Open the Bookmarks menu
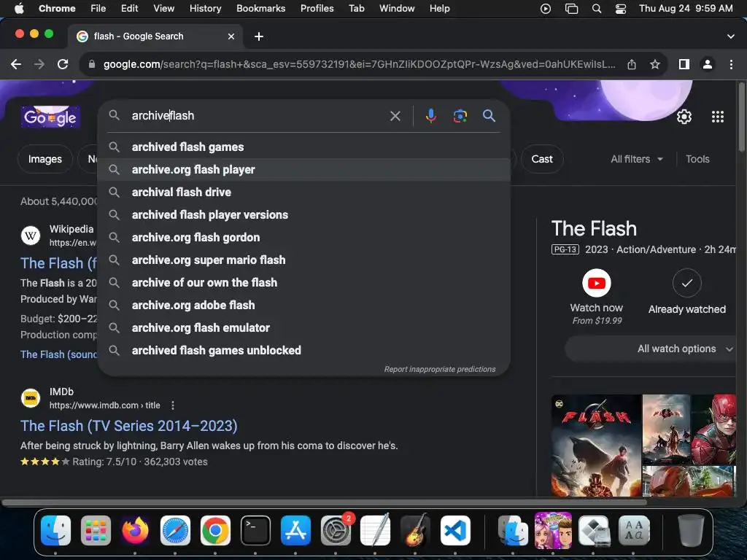 tap(260, 9)
